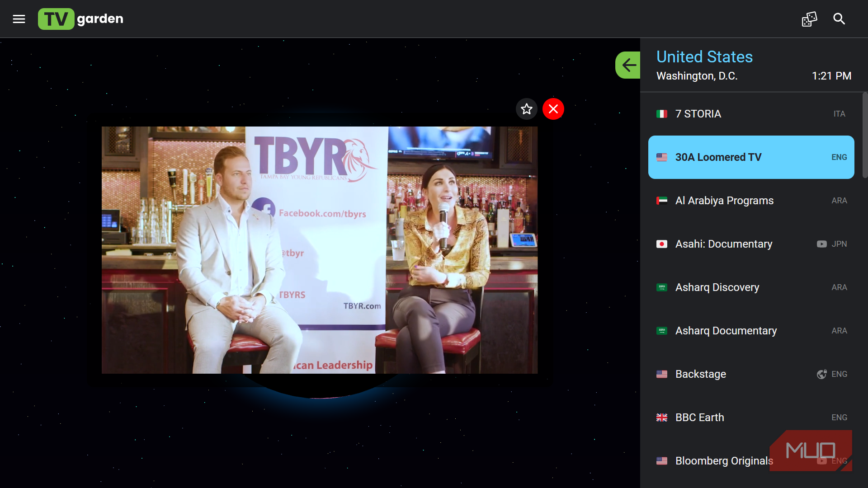
Task: Click the US flag beside Backstage
Action: click(x=662, y=374)
